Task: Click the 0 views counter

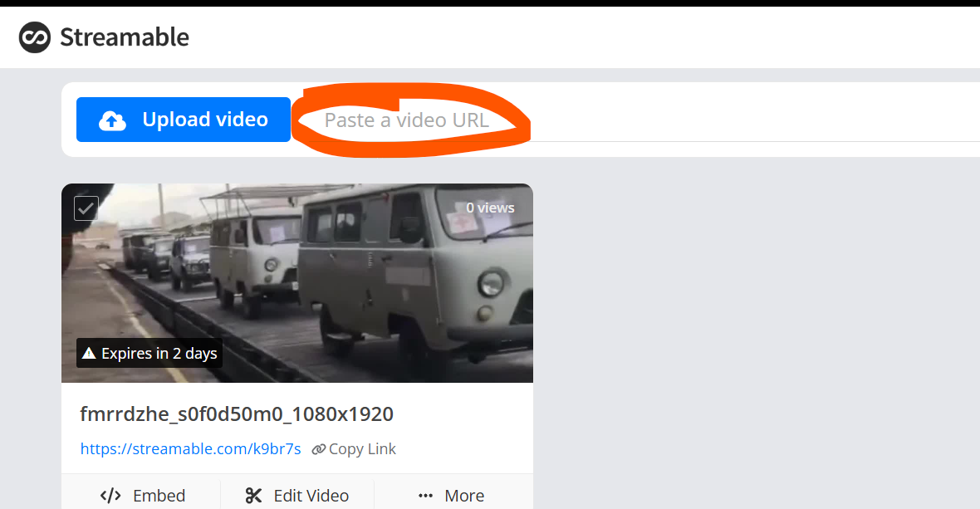Action: coord(489,208)
